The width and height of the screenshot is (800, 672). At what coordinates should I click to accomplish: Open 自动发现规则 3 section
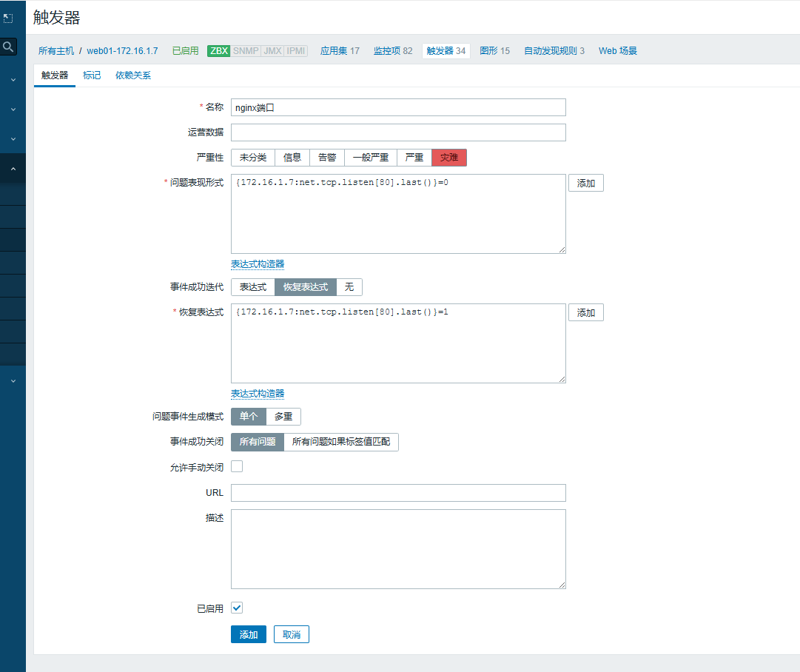coord(554,50)
